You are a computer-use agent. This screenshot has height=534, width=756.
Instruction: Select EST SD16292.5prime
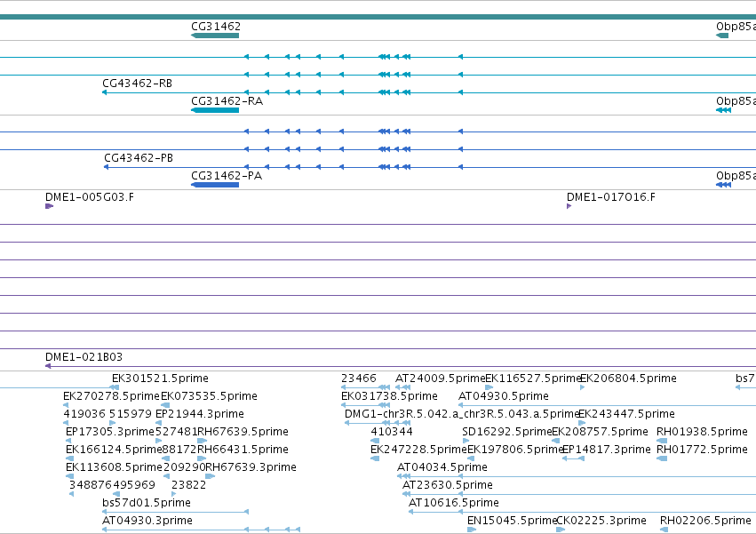pos(506,432)
